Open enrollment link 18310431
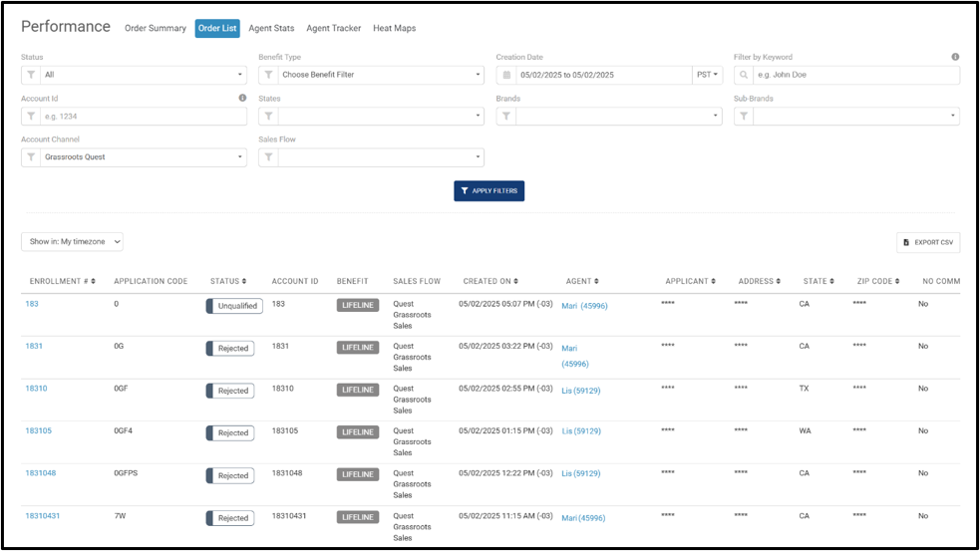Screen dimensions: 980x551 pos(43,516)
